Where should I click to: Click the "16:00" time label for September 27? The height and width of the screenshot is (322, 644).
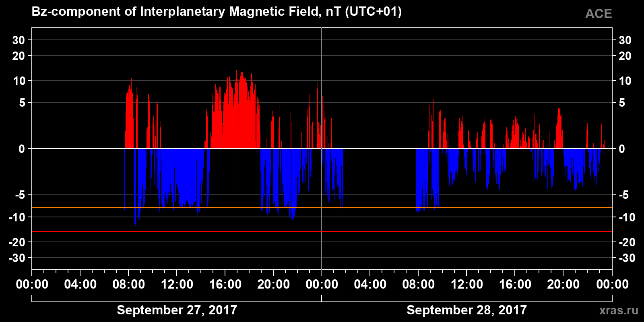(225, 285)
